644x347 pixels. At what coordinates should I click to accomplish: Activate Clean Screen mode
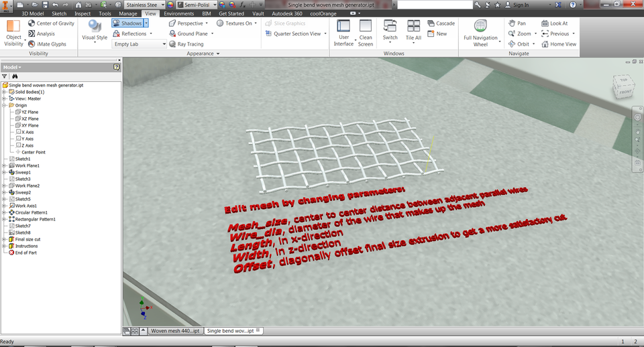[365, 33]
